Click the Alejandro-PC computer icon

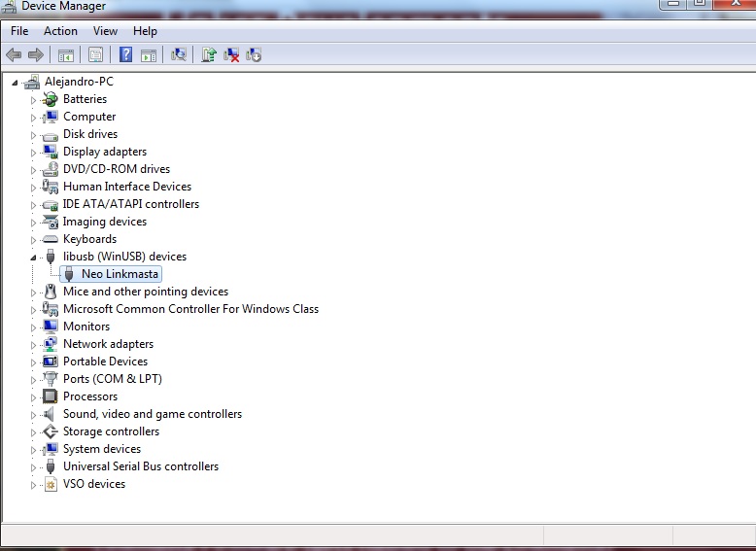32,82
